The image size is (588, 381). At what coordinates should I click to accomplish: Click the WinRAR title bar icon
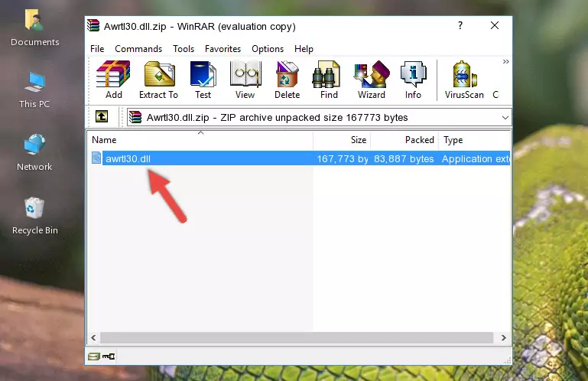pos(94,26)
